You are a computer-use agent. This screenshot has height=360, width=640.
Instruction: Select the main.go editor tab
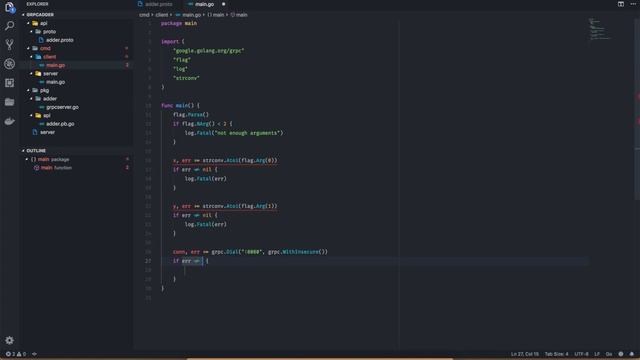tap(201, 4)
